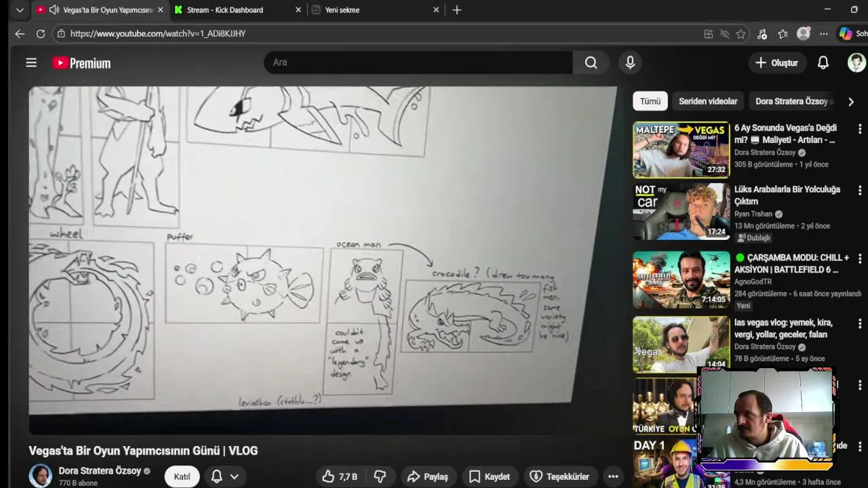Open YouTube notifications bell in header
Viewport: 868px width, 488px height.
tap(823, 62)
